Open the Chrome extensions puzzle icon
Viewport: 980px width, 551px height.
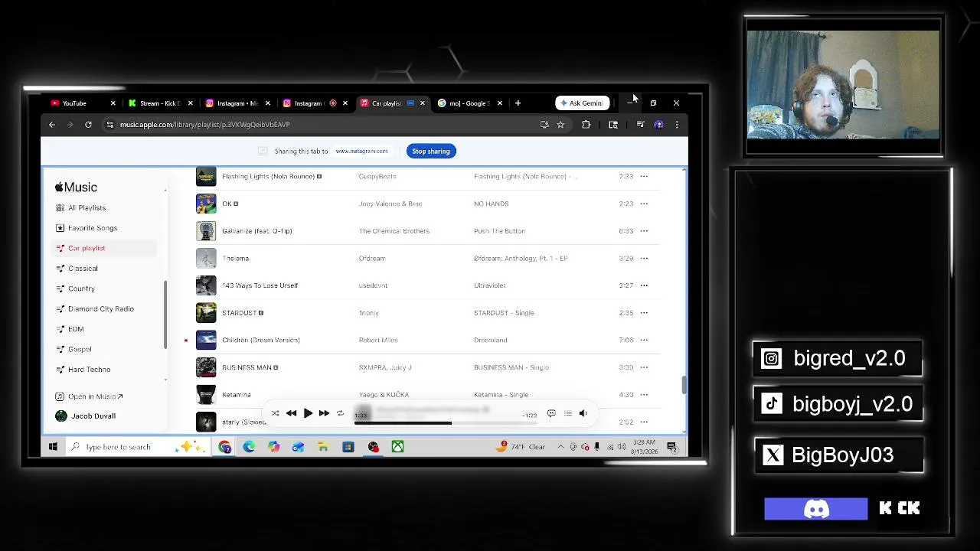[x=586, y=125]
